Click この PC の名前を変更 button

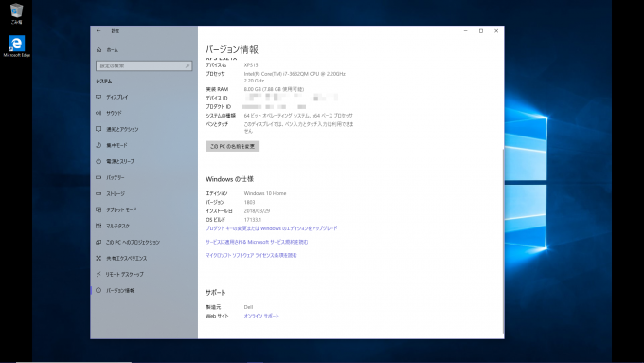[232, 146]
